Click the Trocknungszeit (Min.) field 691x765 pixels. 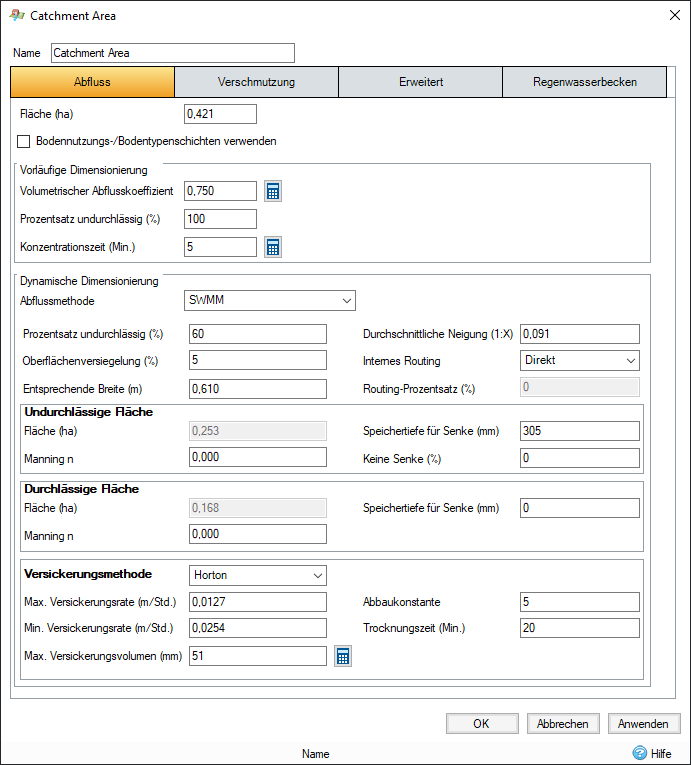pyautogui.click(x=580, y=628)
